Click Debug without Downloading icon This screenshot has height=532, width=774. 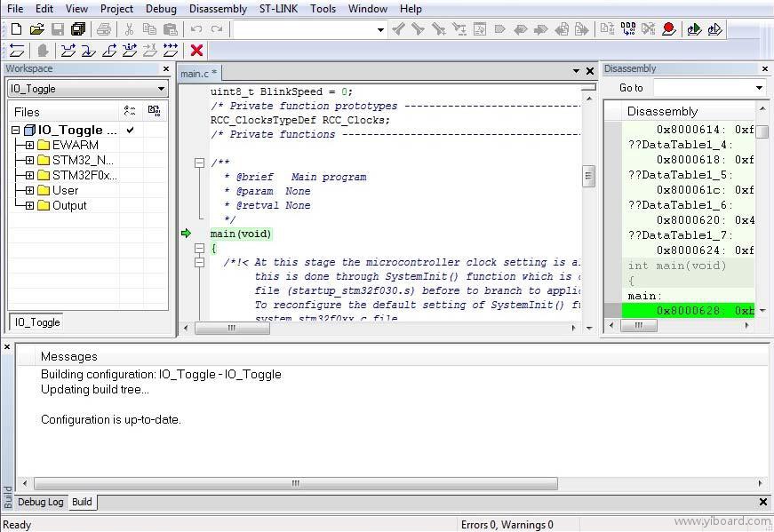[714, 29]
